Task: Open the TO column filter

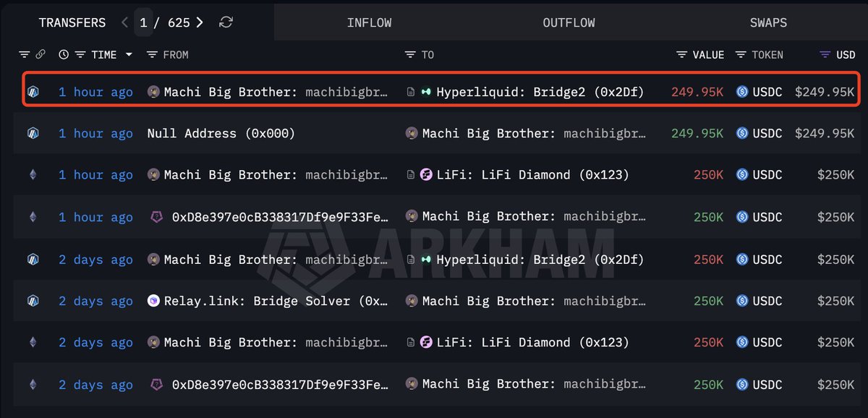Action: (410, 55)
